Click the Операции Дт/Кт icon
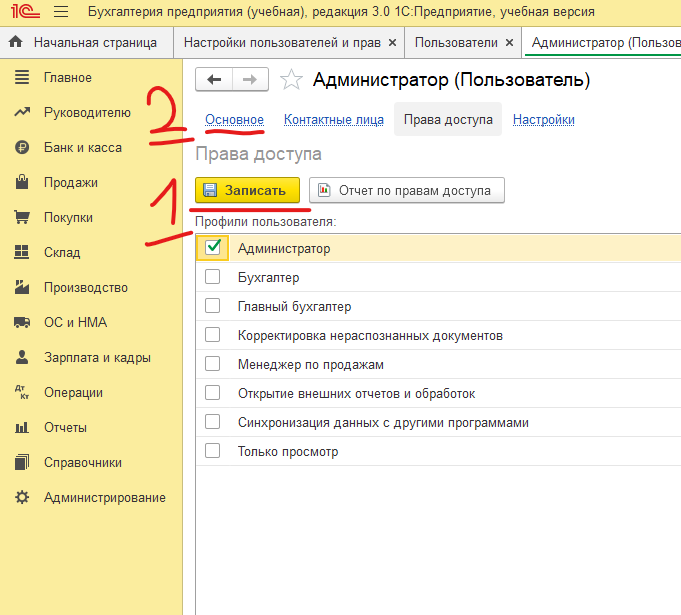 22,392
